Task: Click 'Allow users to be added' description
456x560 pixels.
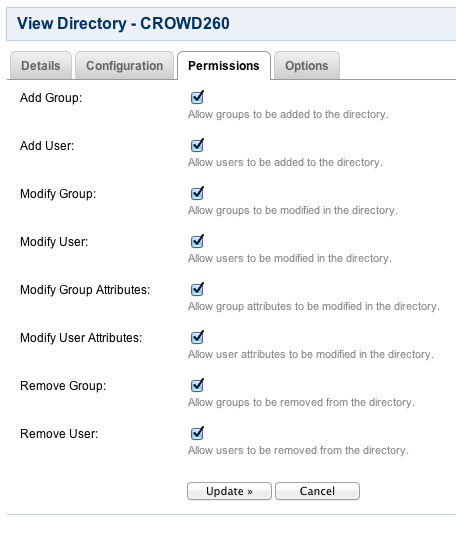Action: (x=285, y=162)
